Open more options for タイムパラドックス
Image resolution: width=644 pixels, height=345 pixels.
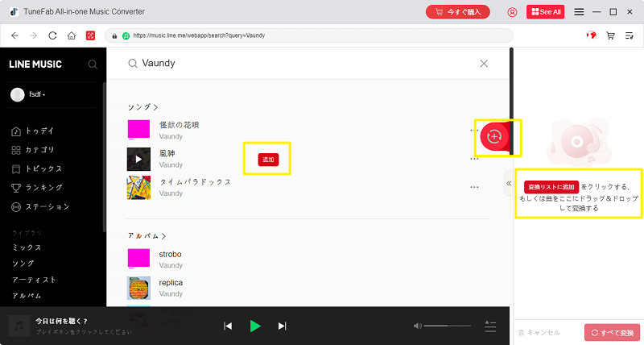click(474, 187)
